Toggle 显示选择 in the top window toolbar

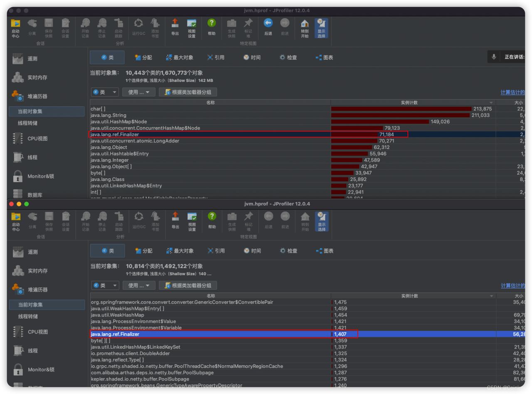tap(321, 28)
